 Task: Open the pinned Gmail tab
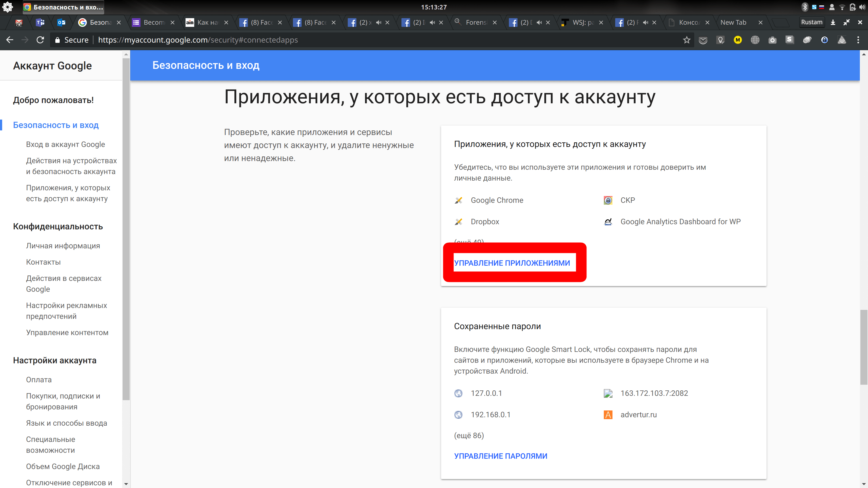point(19,23)
